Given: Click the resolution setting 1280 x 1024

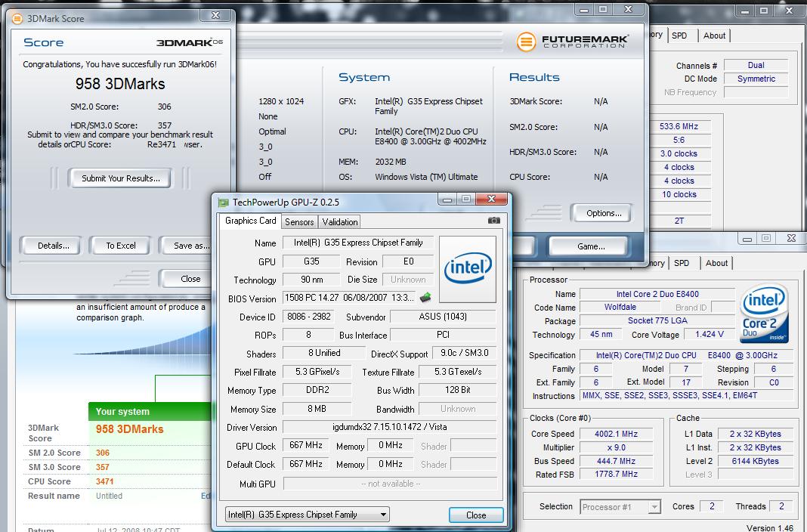Looking at the screenshot, I should 281,101.
